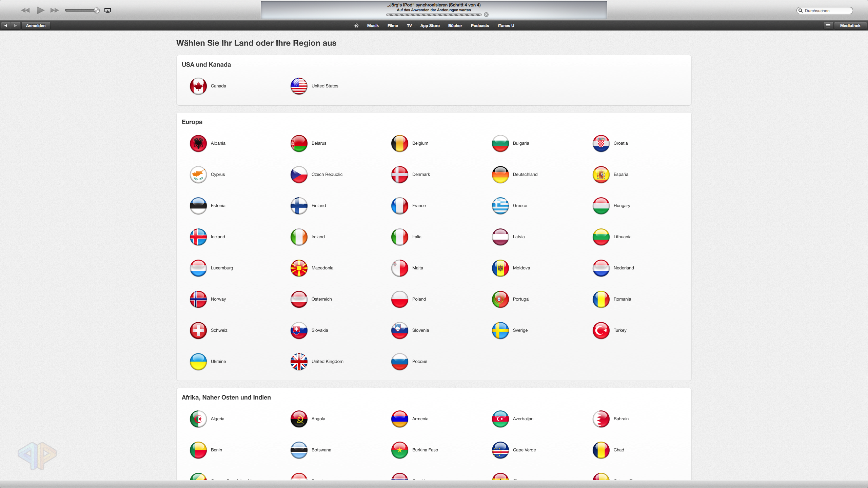The width and height of the screenshot is (868, 488).
Task: Choose Schweiz as your country
Action: (198, 330)
